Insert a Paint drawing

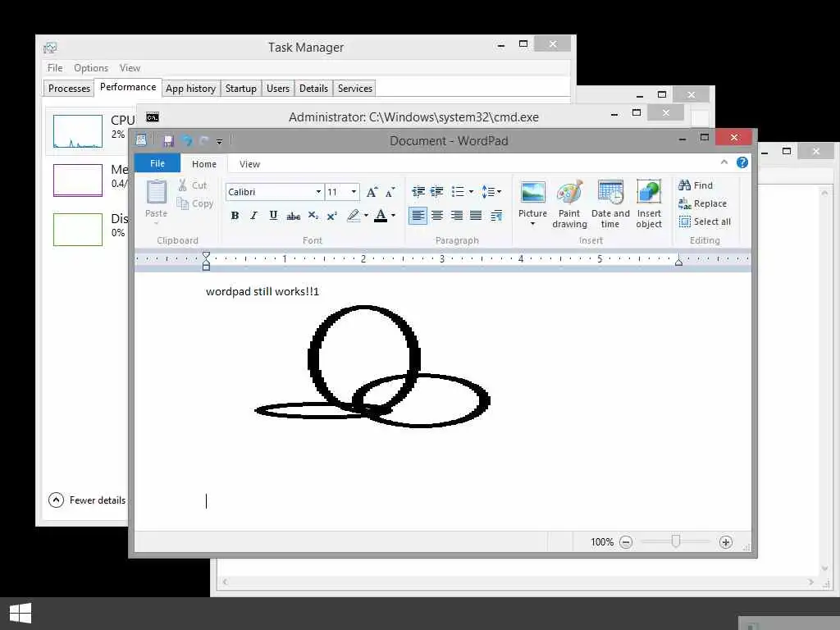pos(569,203)
